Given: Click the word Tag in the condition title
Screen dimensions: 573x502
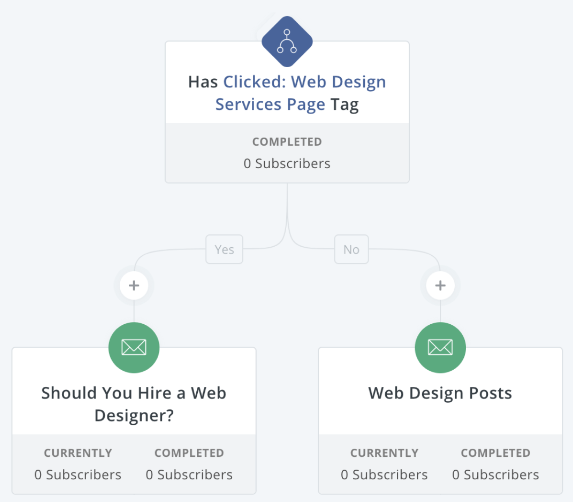Looking at the screenshot, I should pos(345,105).
